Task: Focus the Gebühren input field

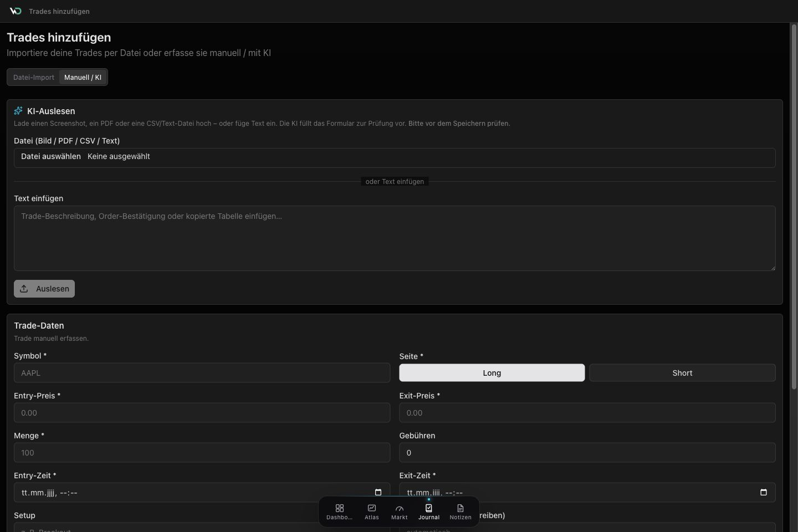Action: [x=587, y=453]
